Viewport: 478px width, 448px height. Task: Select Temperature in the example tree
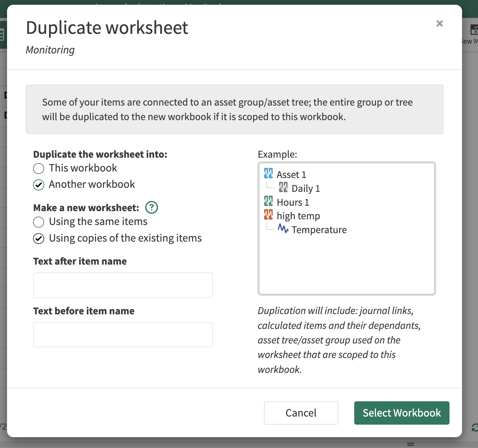319,230
